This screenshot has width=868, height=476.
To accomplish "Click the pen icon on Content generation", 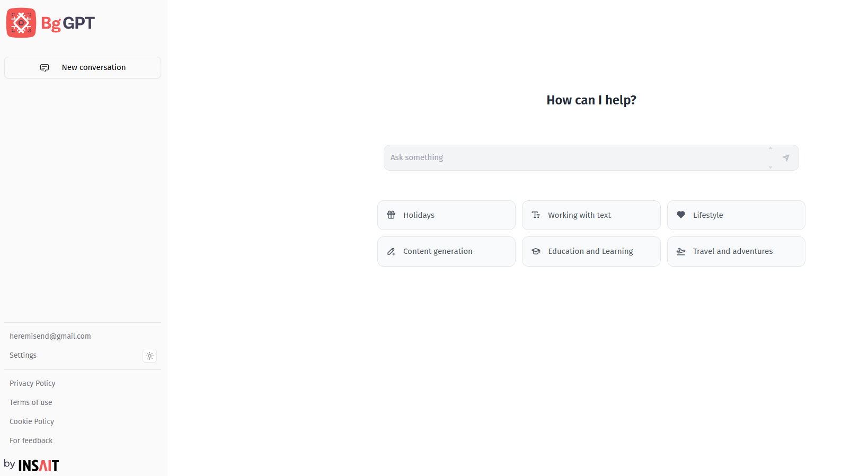I will [391, 251].
